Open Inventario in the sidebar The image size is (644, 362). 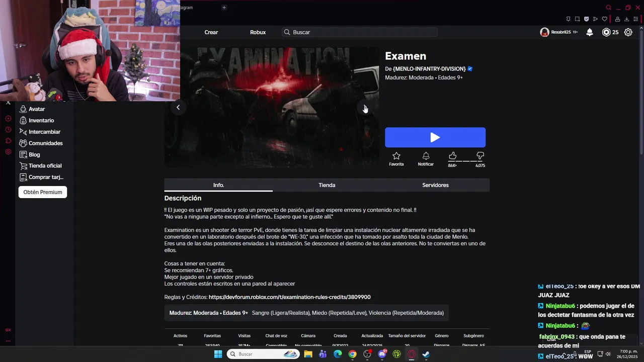37,121
